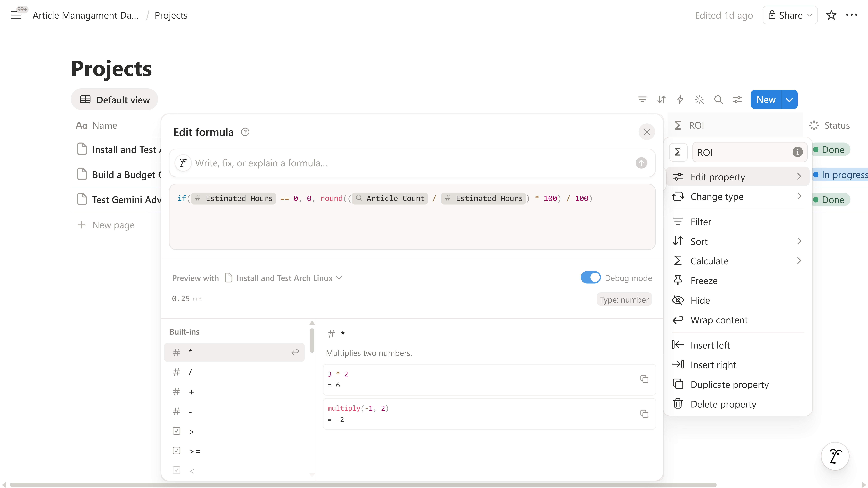Copy the '3 * 2' example
The width and height of the screenshot is (868, 488).
(644, 379)
